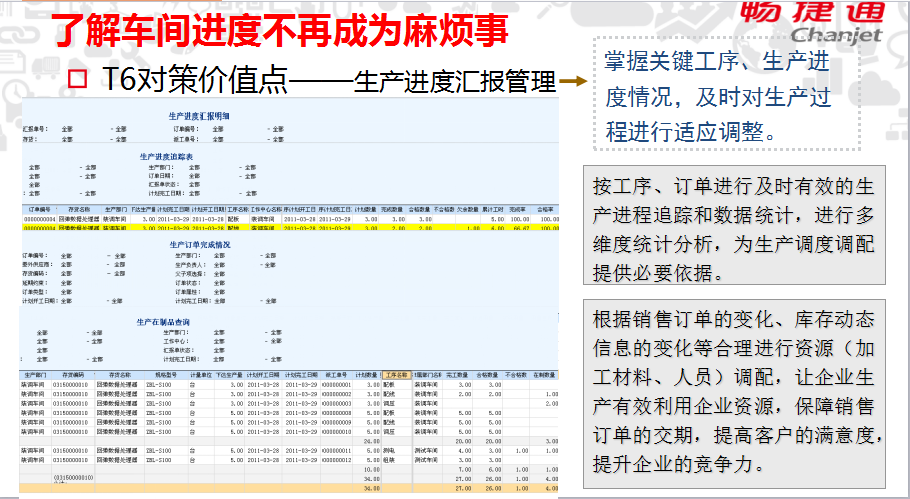910x499 pixels.
Task: Click 合格率 column header in tracking table
Action: [544, 209]
